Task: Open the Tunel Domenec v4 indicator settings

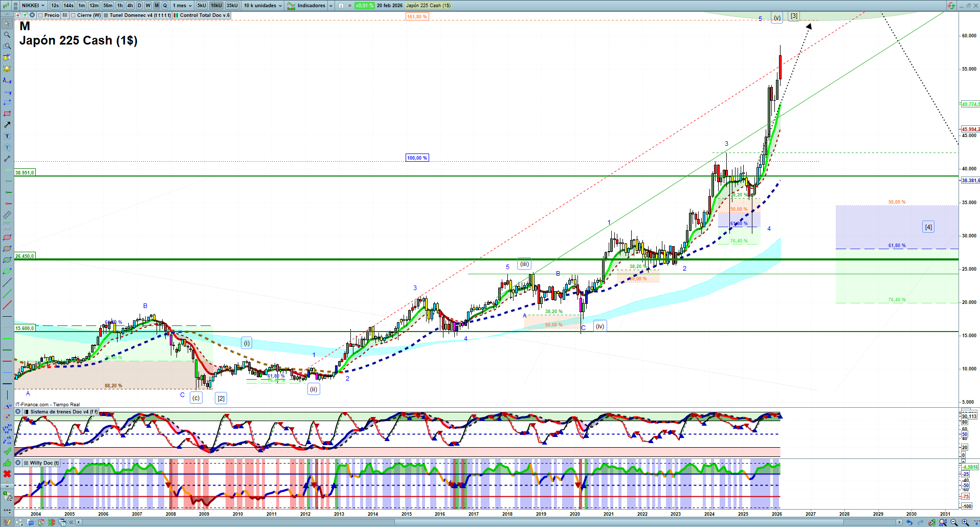Action: 137,15
